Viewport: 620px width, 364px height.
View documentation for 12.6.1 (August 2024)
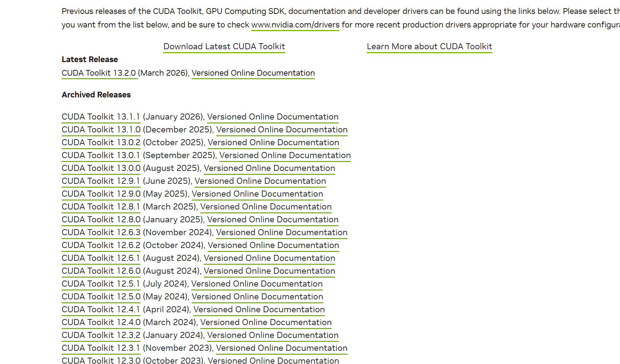coord(269,258)
